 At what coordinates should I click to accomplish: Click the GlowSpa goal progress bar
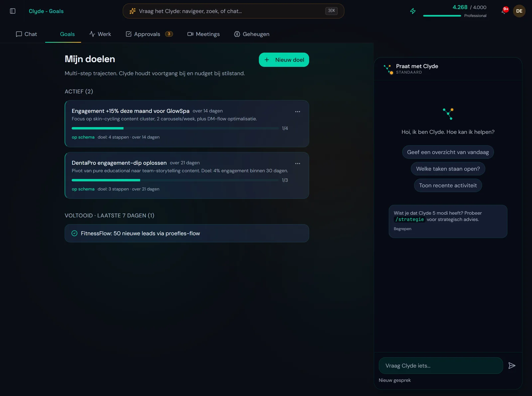click(175, 128)
